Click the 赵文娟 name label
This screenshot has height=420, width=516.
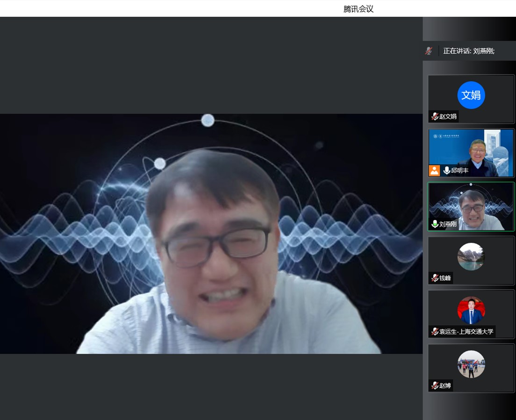[448, 116]
